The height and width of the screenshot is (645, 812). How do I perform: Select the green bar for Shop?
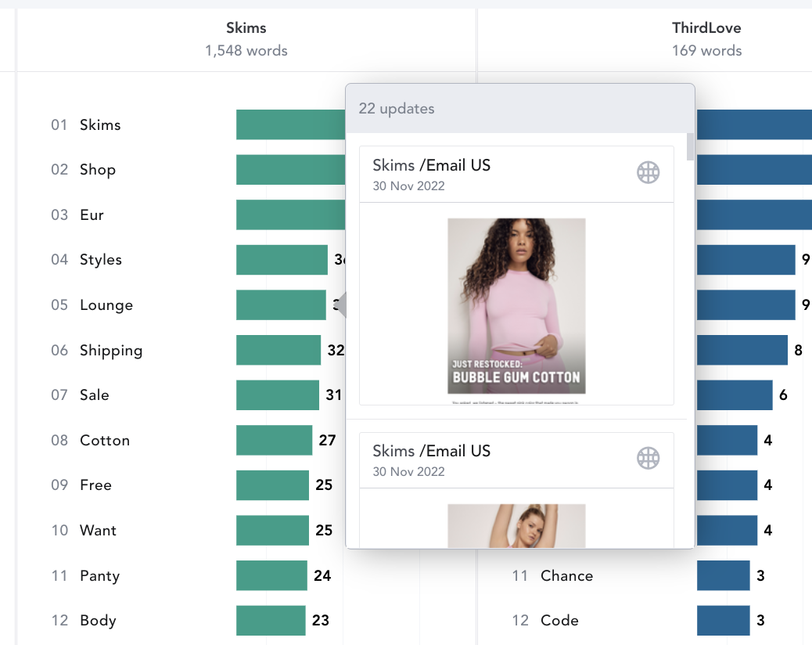point(290,169)
